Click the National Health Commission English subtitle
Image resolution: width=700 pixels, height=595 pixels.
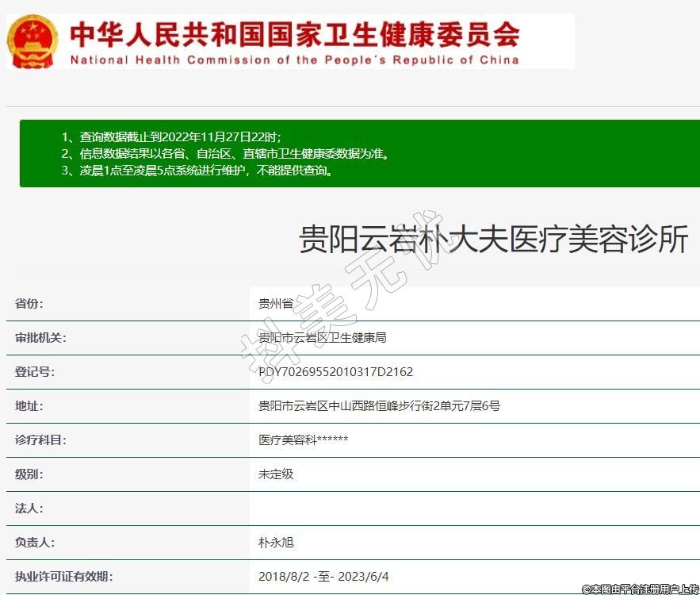pos(295,59)
